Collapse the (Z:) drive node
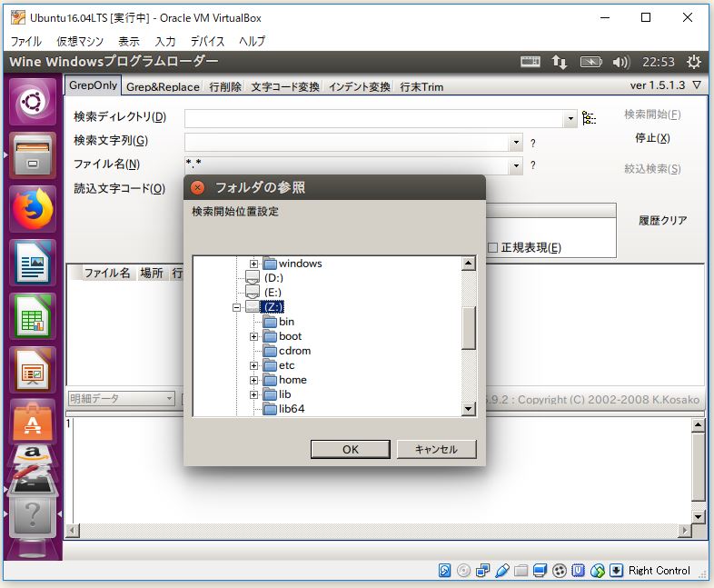Viewport: 714px width, 588px height. pyautogui.click(x=236, y=307)
